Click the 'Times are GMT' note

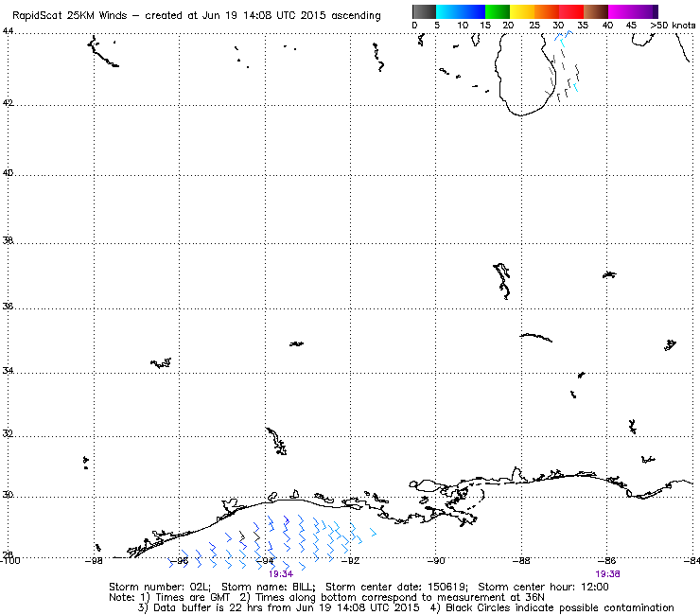[x=192, y=597]
